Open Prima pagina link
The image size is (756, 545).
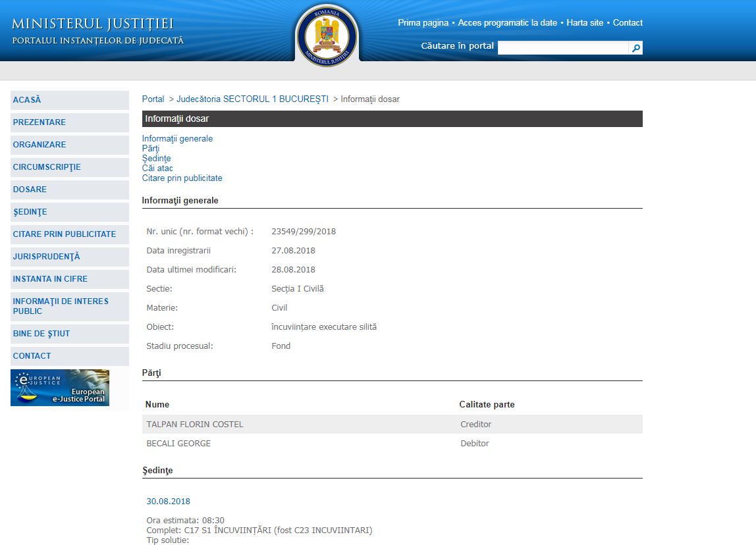tap(423, 23)
